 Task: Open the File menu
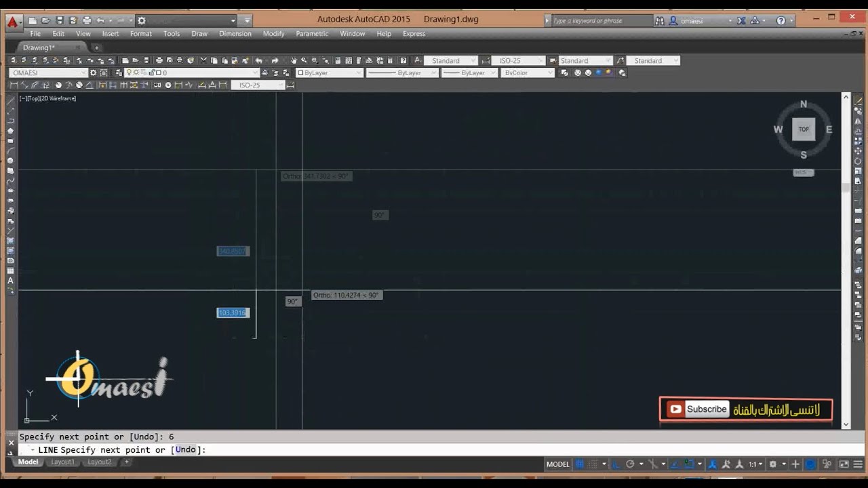[35, 33]
